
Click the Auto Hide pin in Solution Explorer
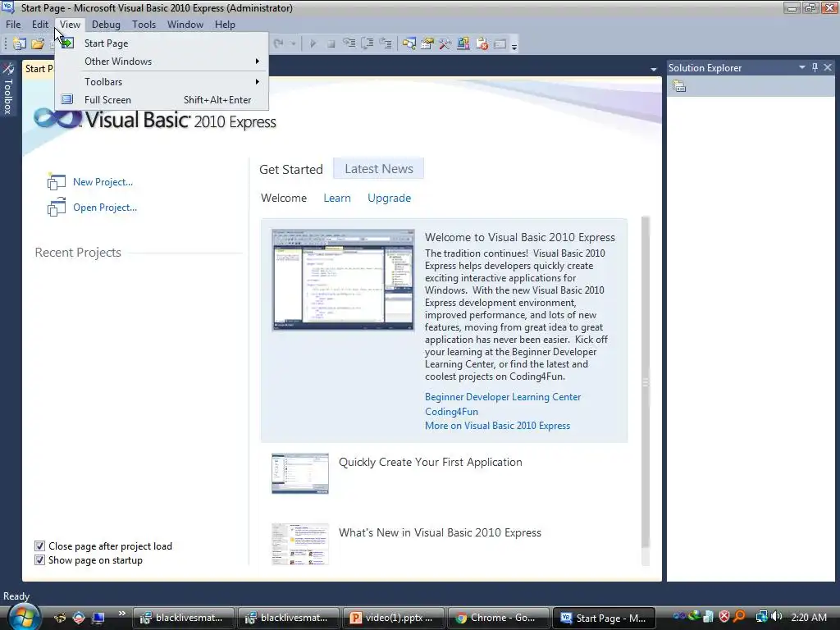pyautogui.click(x=815, y=67)
